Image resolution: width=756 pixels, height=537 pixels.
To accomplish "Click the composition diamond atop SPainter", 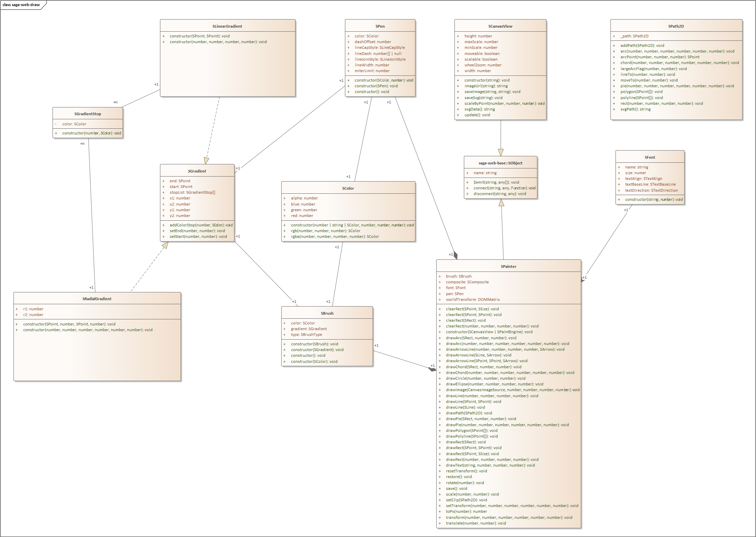I will (x=455, y=255).
